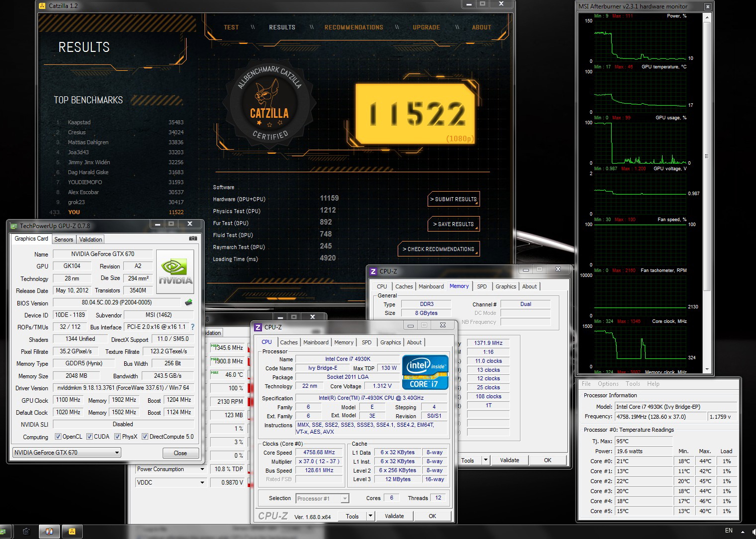The image size is (756, 539).
Task: Open the Processor #1 selection dropdown
Action: pyautogui.click(x=345, y=499)
